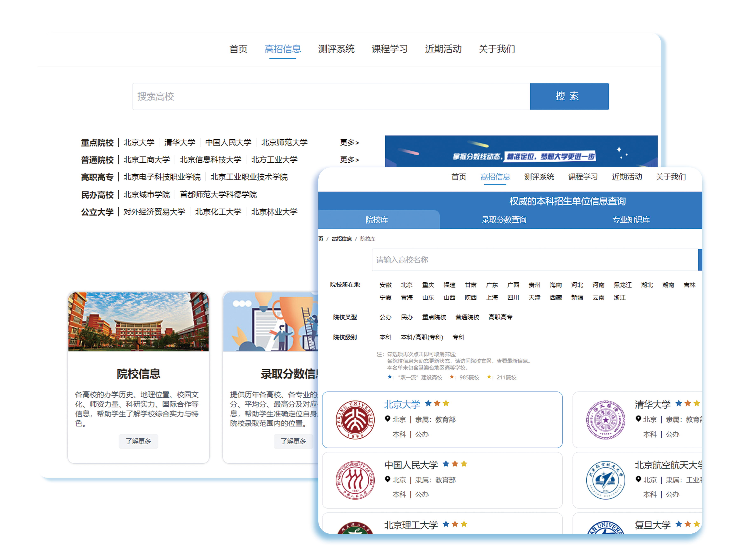This screenshot has height=560, width=730.
Task: Expand 更多> for 普通院校 row
Action: point(349,160)
